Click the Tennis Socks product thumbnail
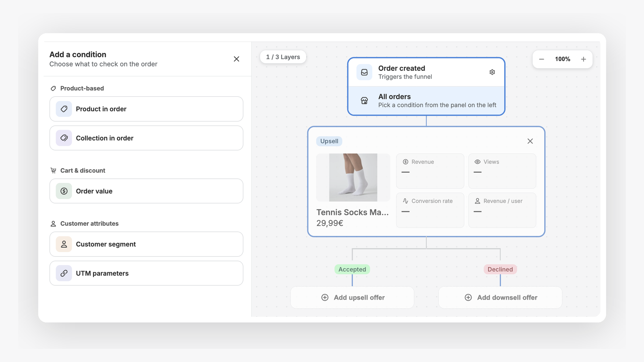644x362 pixels. pos(353,177)
